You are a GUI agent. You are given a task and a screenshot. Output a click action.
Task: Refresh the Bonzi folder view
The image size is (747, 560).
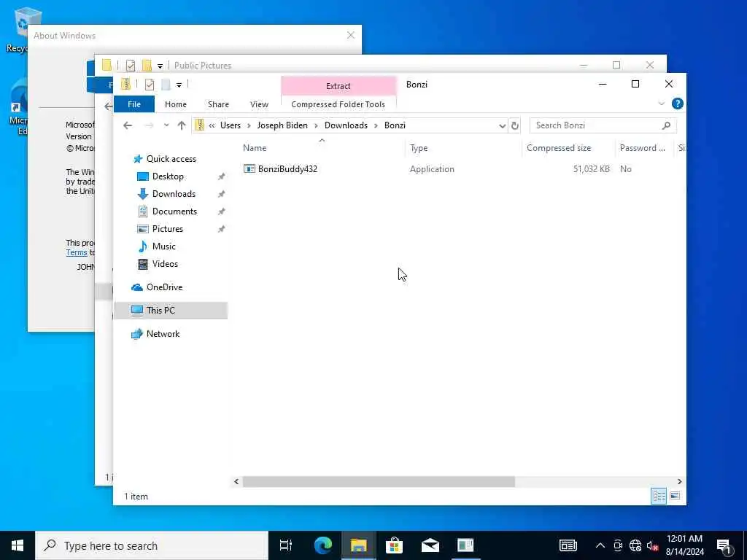(x=514, y=125)
